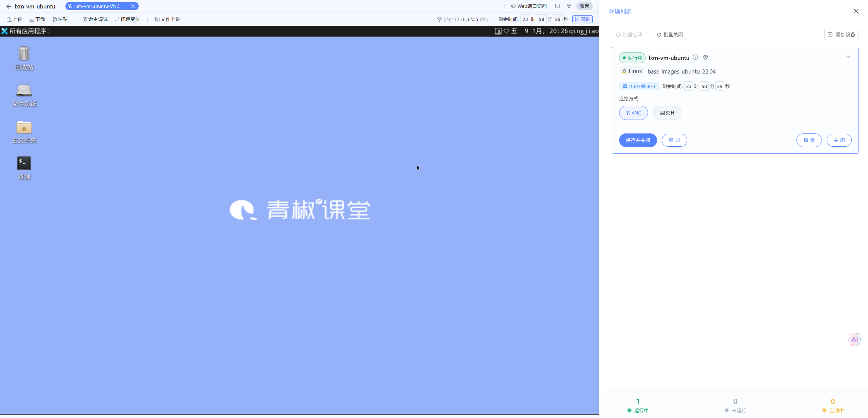Click the 添加设备 add device button

click(842, 34)
